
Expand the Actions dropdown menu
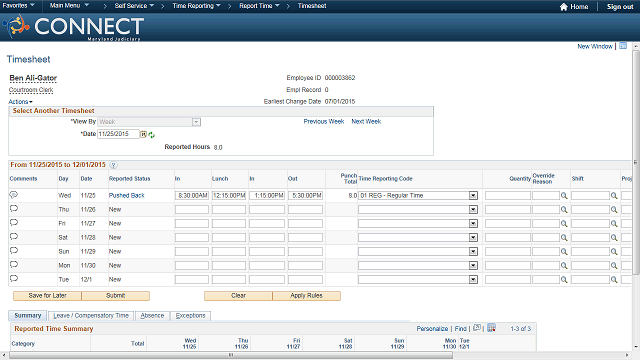tap(20, 102)
